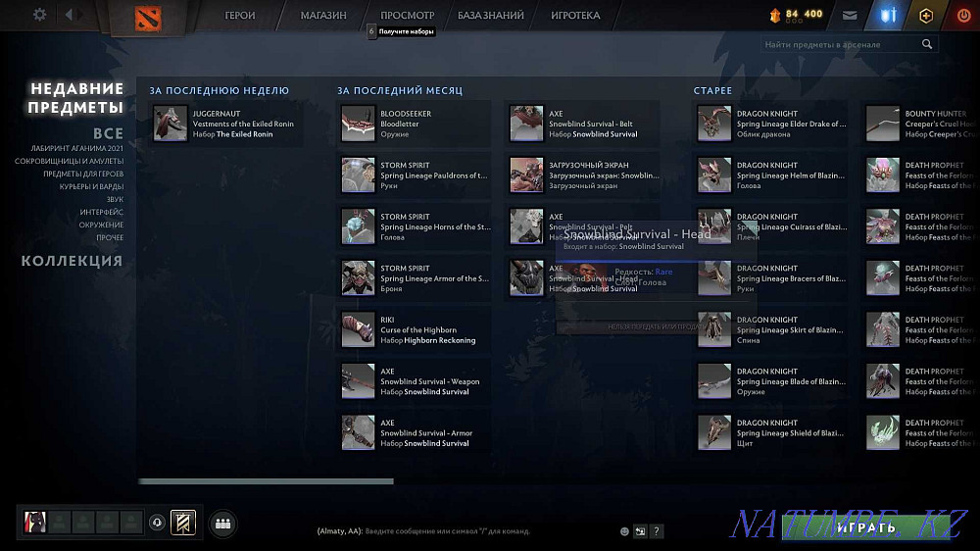980x551 pixels.
Task: Open the friends list icon at bottom
Action: [x=222, y=524]
